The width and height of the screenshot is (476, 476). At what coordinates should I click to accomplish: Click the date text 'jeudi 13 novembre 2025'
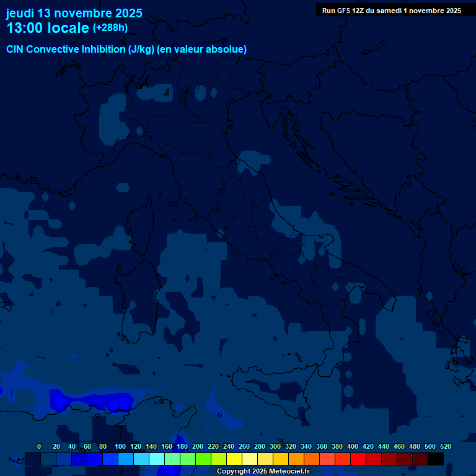(74, 14)
